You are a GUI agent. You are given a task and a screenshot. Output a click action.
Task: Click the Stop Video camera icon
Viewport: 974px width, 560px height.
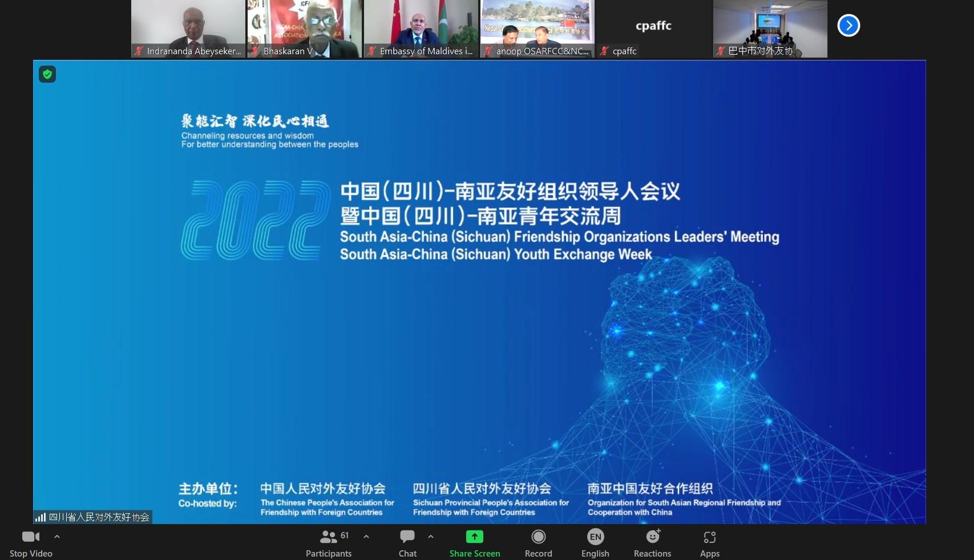(31, 537)
